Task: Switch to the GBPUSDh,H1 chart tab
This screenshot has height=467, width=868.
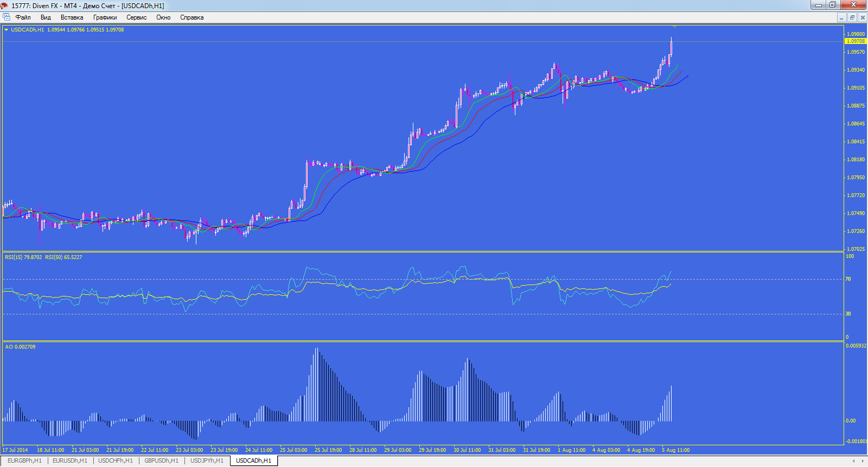Action: click(x=161, y=460)
